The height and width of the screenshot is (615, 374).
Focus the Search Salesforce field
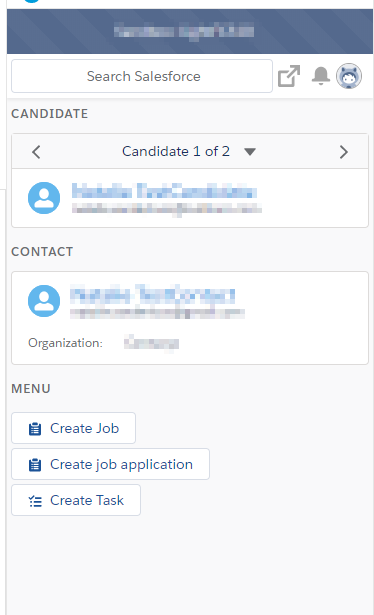click(x=142, y=76)
